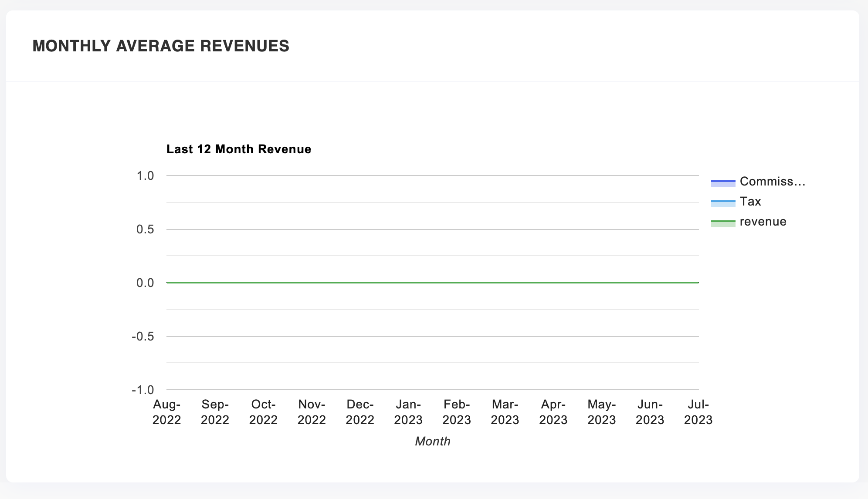Click the Jan-2023 axis label
Viewport: 868px width, 499px height.
coord(408,412)
